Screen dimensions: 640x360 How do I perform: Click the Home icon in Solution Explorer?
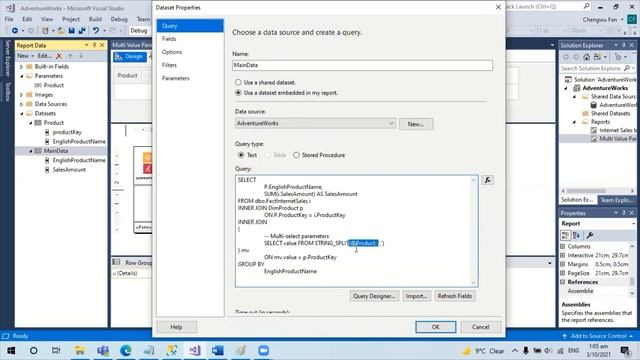pyautogui.click(x=587, y=57)
